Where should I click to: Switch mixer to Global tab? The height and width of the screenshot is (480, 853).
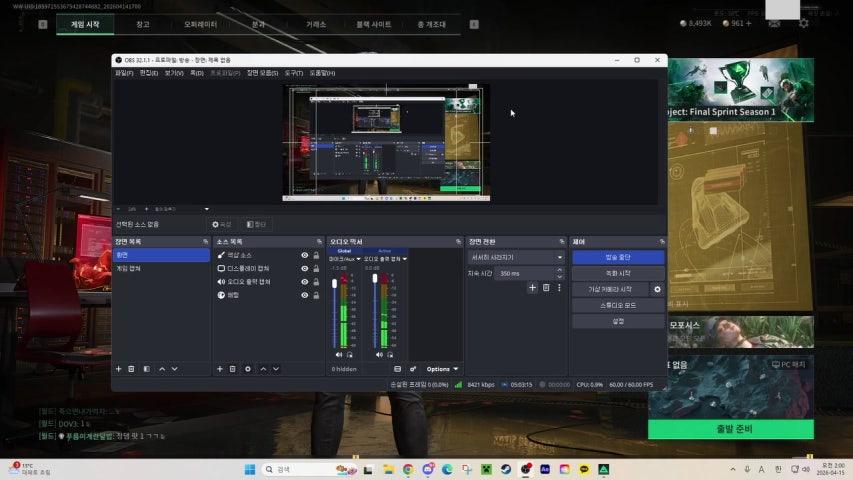[344, 251]
